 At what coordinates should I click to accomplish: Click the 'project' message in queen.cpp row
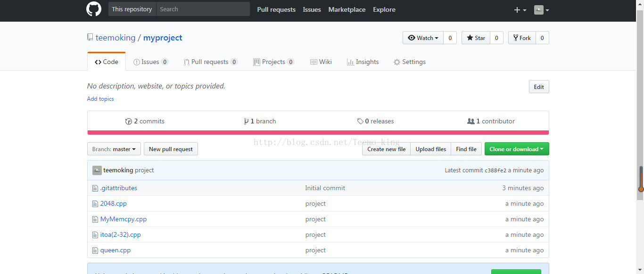[x=315, y=250]
